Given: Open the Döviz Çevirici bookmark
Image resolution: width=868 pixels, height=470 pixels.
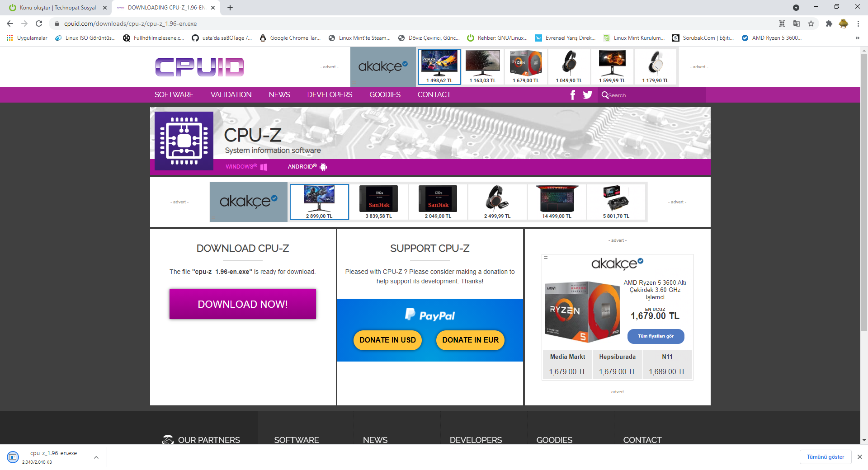Looking at the screenshot, I should tap(429, 38).
